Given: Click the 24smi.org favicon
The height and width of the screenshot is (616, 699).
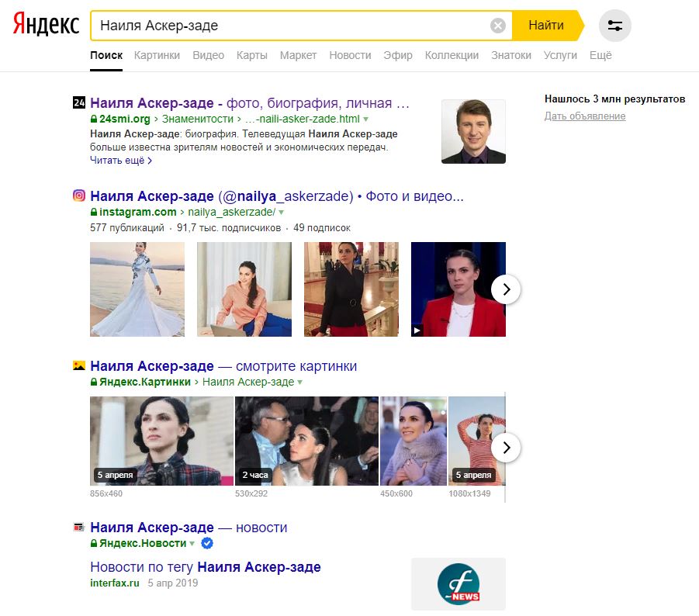Looking at the screenshot, I should point(79,103).
